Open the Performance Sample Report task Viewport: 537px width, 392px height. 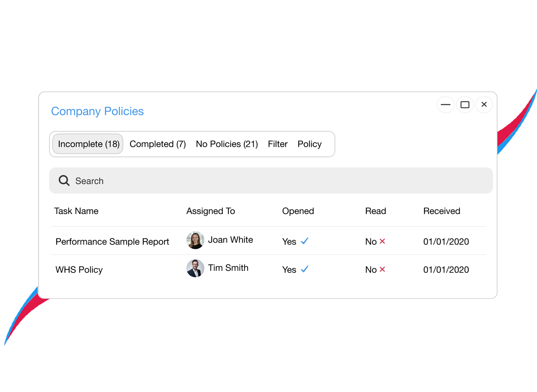pos(112,242)
